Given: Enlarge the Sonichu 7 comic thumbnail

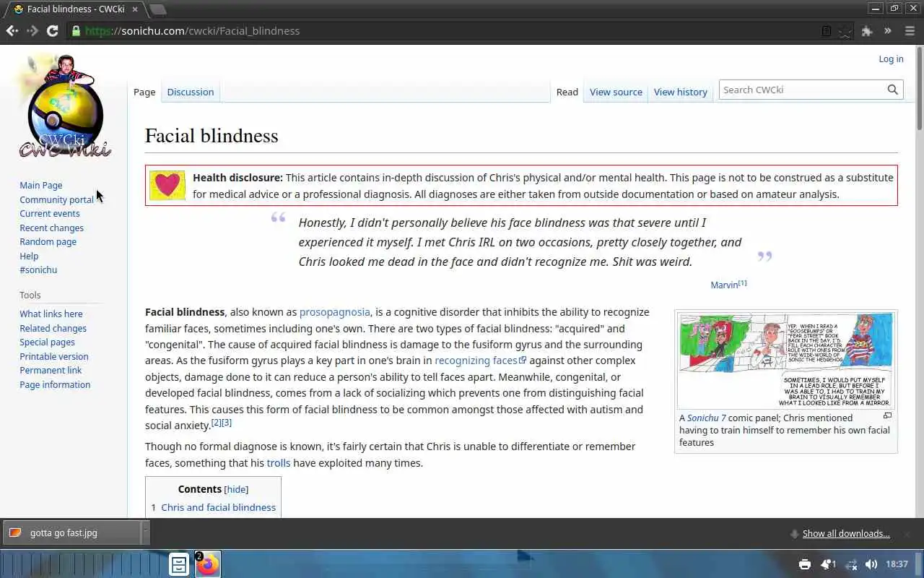Looking at the screenshot, I should coord(785,361).
